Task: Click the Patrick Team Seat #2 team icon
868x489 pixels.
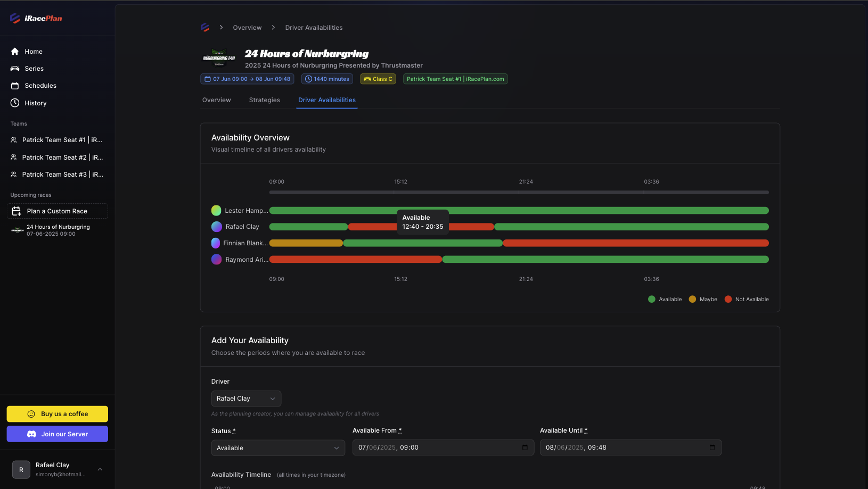Action: (x=13, y=157)
